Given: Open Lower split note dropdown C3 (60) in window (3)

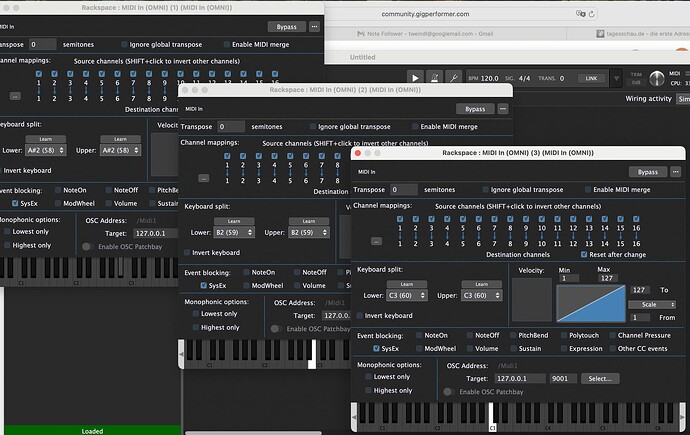Looking at the screenshot, I should [x=407, y=296].
